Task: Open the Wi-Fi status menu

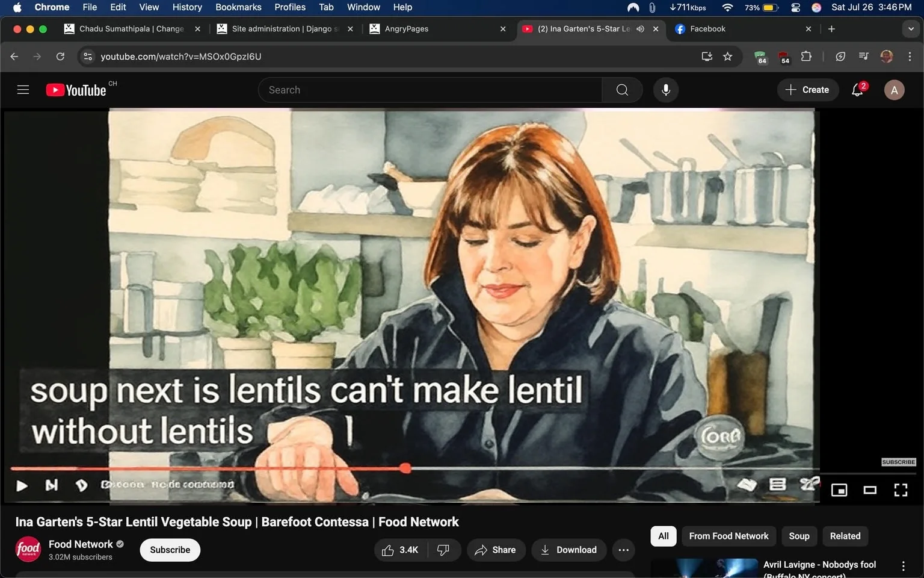Action: click(x=727, y=7)
